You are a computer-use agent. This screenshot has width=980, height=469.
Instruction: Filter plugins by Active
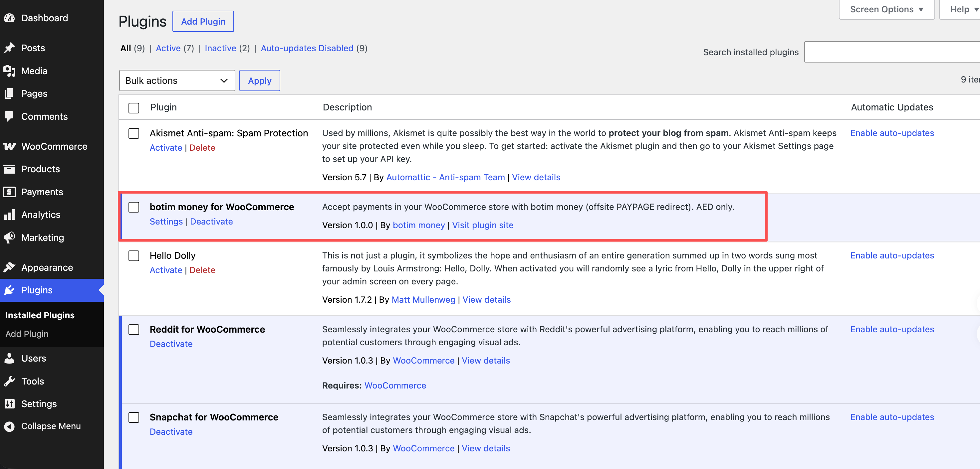pos(168,48)
